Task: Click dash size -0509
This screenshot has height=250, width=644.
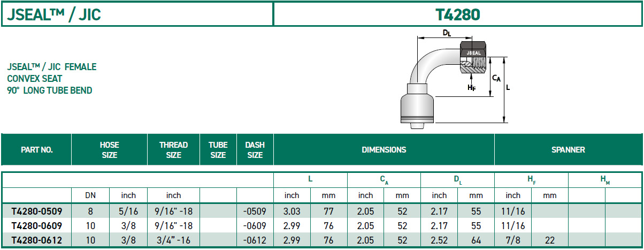Action: click(255, 211)
